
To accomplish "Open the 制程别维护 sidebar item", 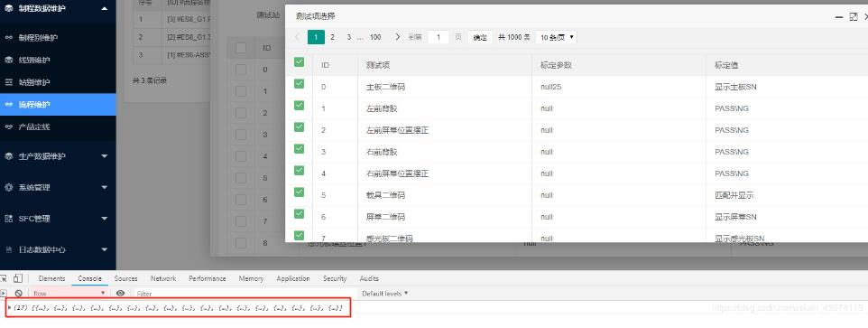I will click(x=58, y=38).
